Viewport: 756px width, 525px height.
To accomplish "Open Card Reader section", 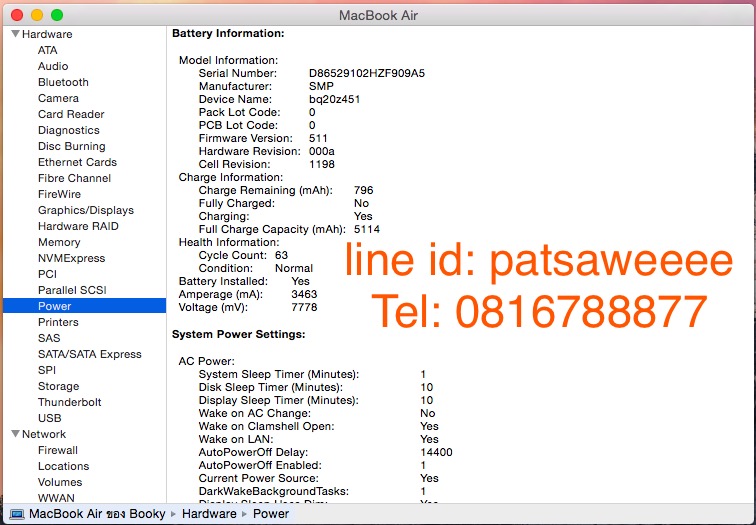I will click(x=71, y=114).
